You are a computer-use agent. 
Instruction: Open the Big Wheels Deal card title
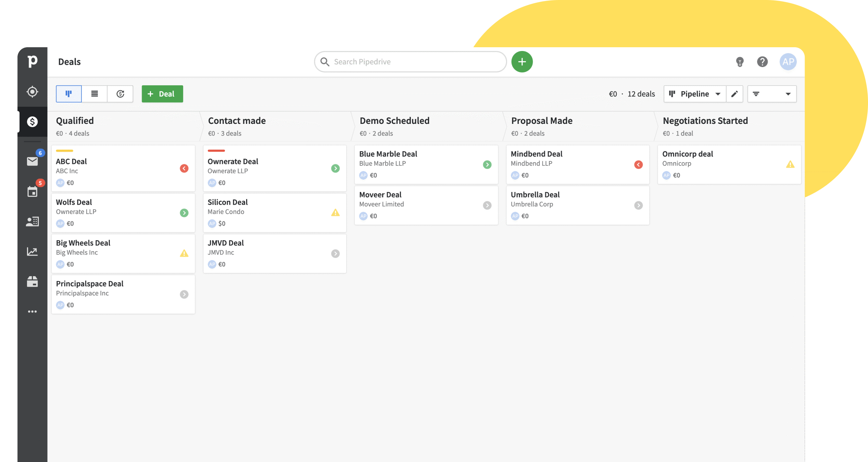(x=83, y=243)
